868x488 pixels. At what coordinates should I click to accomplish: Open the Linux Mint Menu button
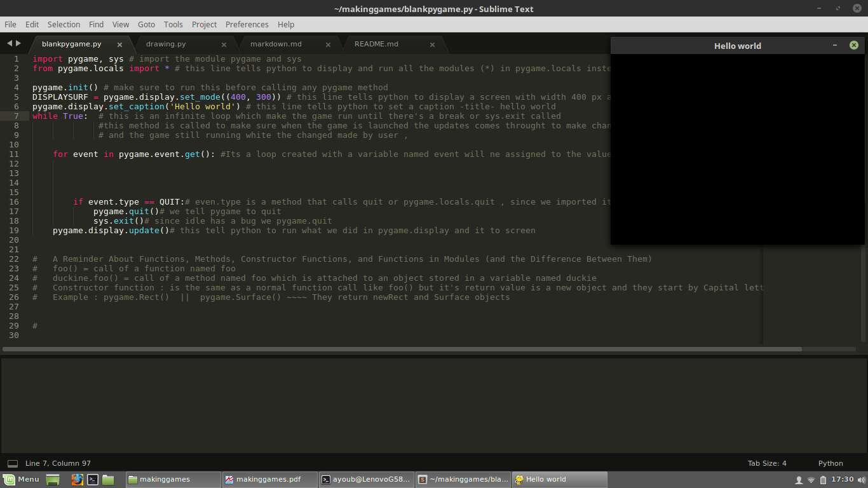[x=21, y=479]
